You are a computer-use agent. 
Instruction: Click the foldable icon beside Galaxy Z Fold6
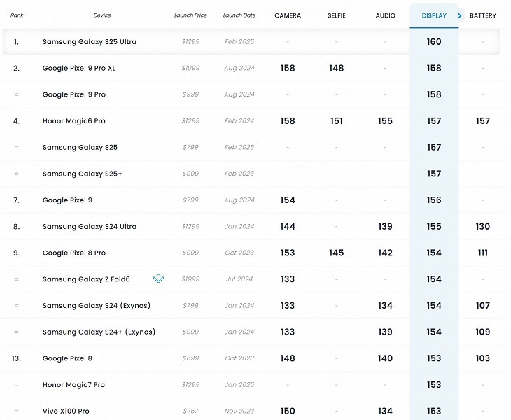pyautogui.click(x=158, y=279)
